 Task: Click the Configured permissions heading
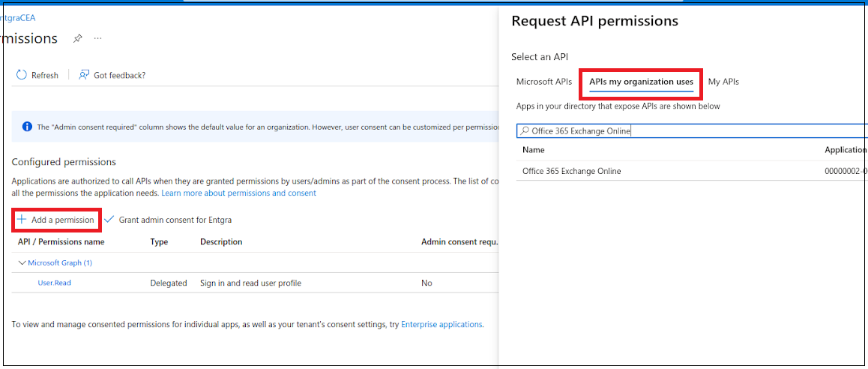click(x=64, y=162)
